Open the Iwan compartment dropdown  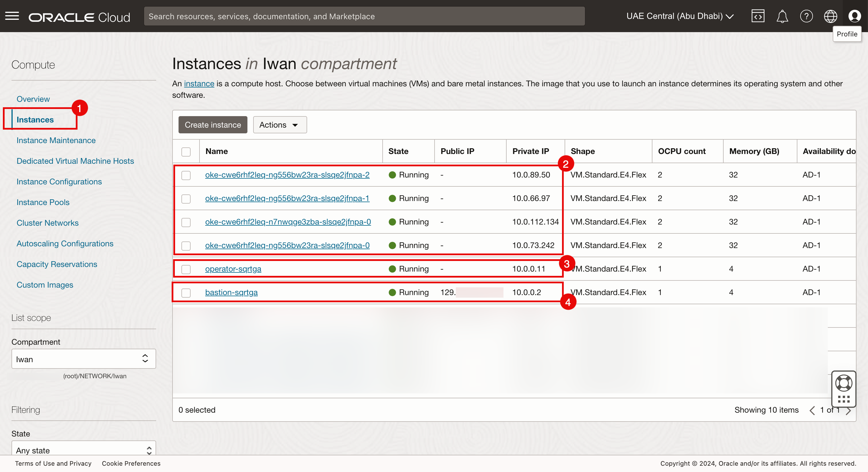[x=84, y=359]
